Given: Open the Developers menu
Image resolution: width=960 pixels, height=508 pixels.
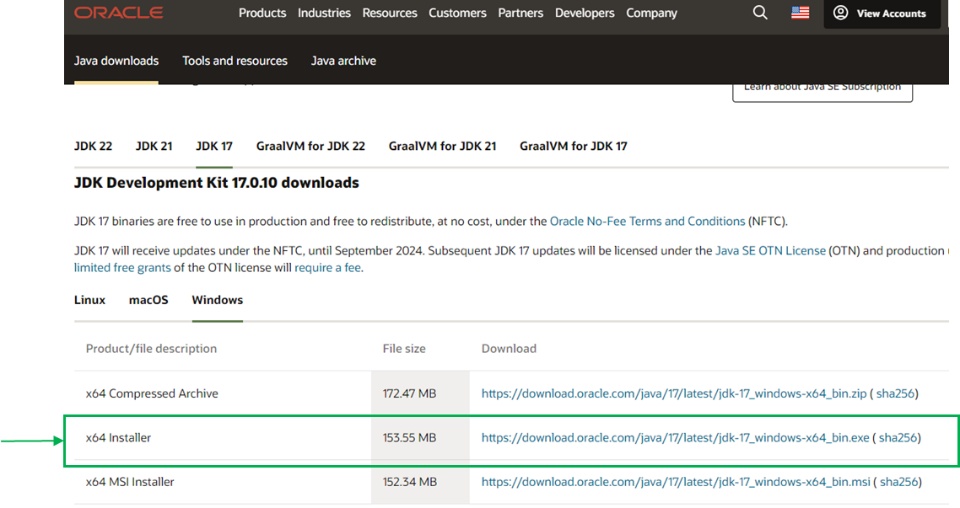Looking at the screenshot, I should click(585, 13).
